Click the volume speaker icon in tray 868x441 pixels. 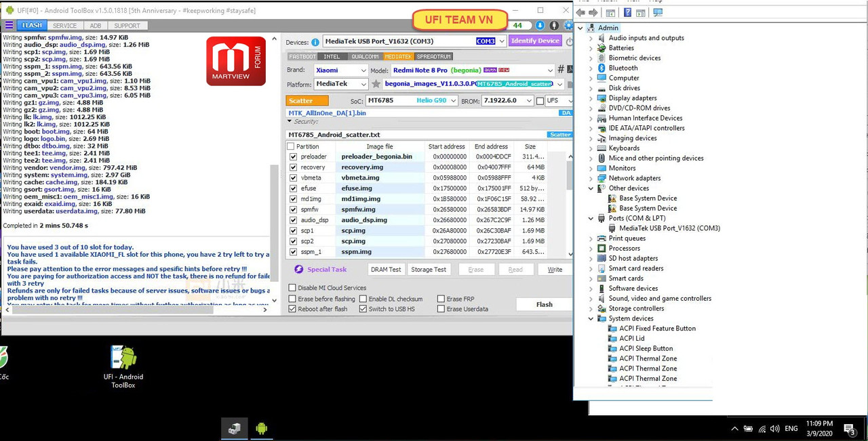click(x=775, y=429)
